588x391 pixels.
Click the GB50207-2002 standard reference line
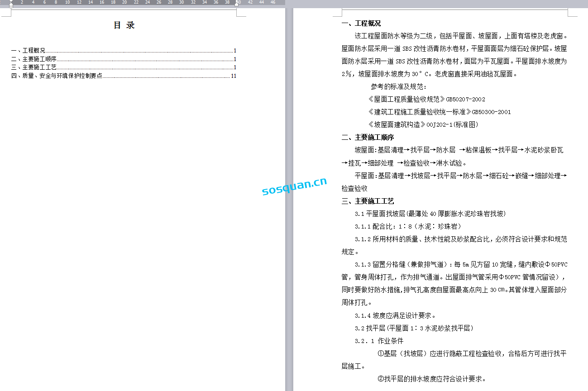tap(427, 99)
